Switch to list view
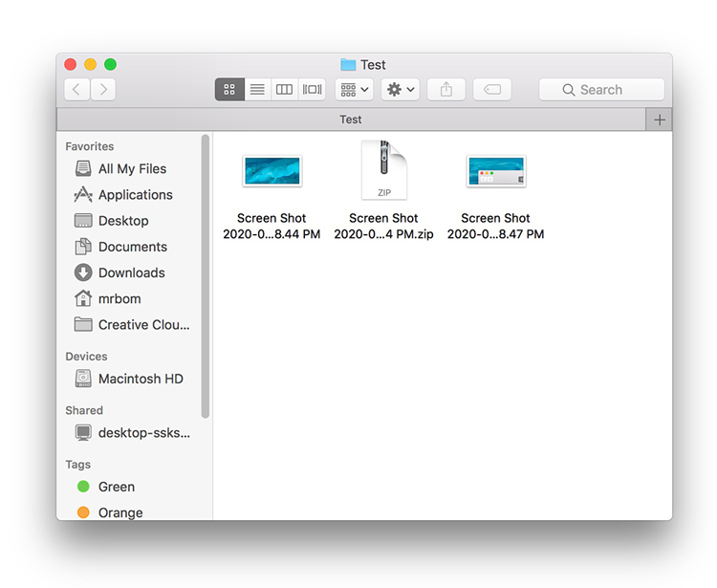The height and width of the screenshot is (588, 717). tap(257, 89)
